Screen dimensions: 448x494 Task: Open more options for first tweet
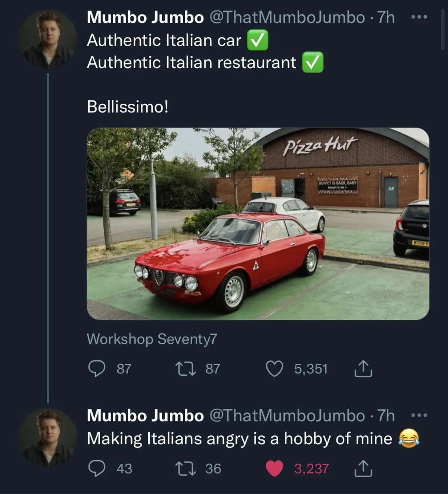pyautogui.click(x=419, y=17)
